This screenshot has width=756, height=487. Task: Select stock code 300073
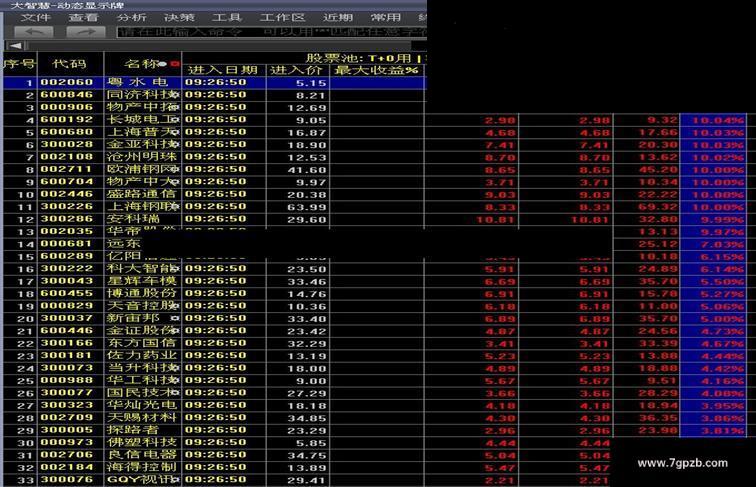coord(67,368)
